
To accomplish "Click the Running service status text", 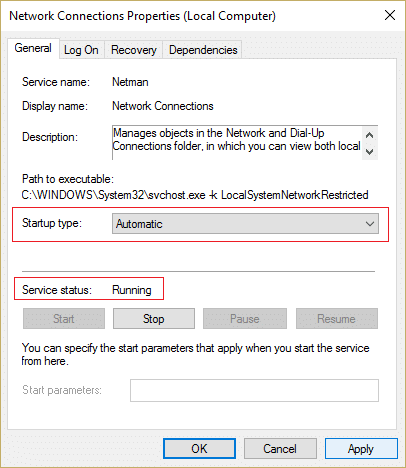I will coord(132,290).
